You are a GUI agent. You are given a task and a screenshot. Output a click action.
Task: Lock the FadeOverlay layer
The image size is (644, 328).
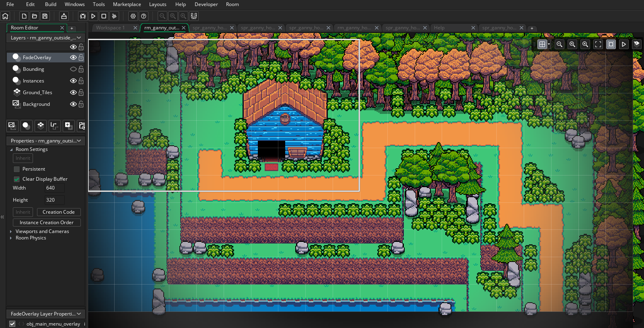81,58
